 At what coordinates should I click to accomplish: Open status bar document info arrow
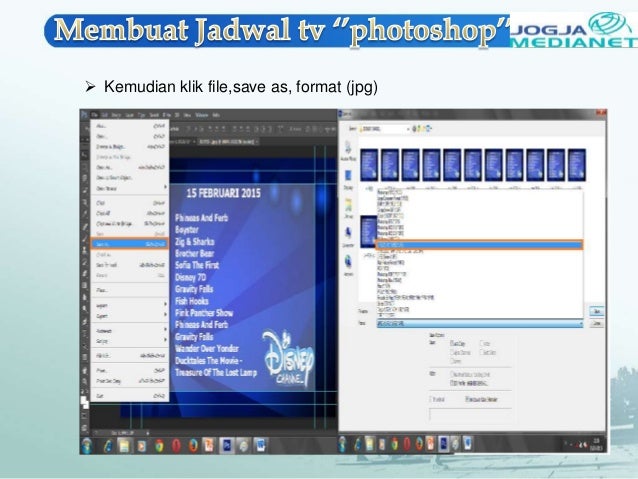pos(147,433)
